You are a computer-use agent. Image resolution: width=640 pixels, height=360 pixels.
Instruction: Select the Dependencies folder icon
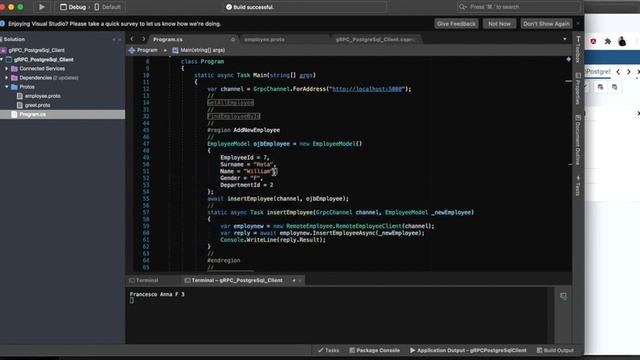point(14,78)
